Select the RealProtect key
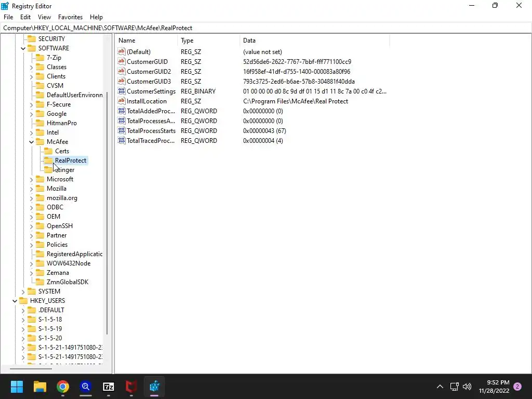 click(71, 161)
